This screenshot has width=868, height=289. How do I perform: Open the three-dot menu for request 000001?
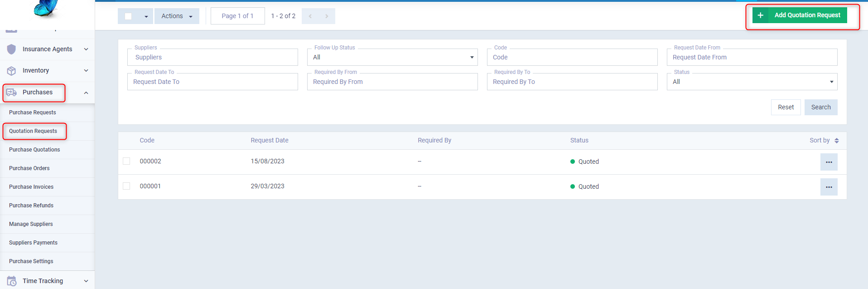(829, 187)
